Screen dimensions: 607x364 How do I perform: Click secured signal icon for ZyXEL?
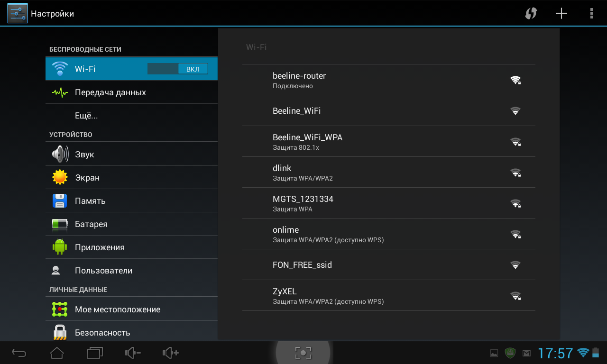[x=515, y=296]
